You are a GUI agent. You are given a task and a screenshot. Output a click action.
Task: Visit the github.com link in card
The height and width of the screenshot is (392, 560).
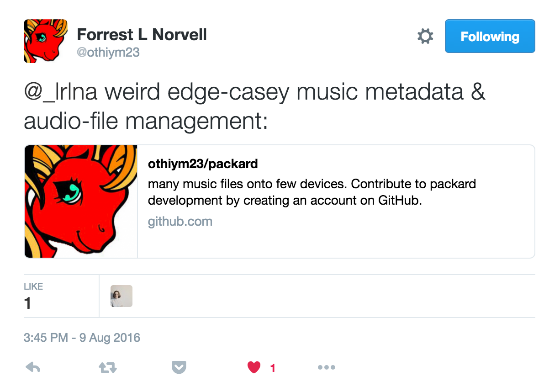tap(180, 222)
